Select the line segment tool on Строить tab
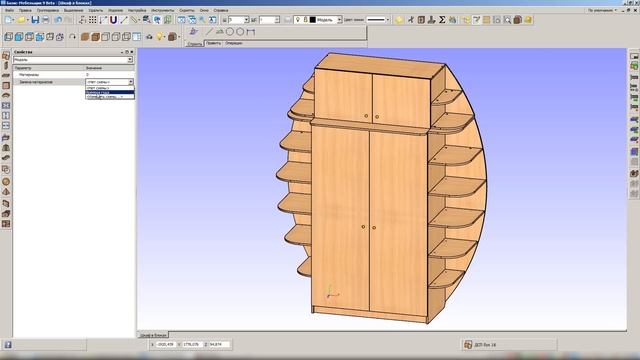 coord(209,31)
